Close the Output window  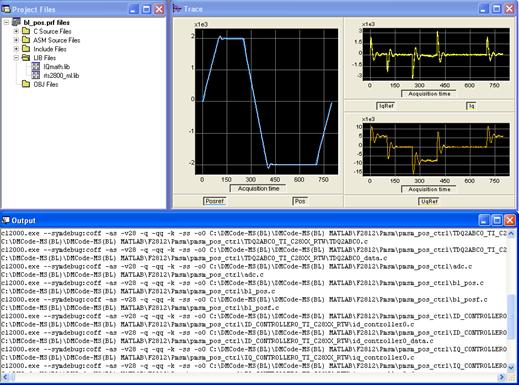[x=510, y=220]
